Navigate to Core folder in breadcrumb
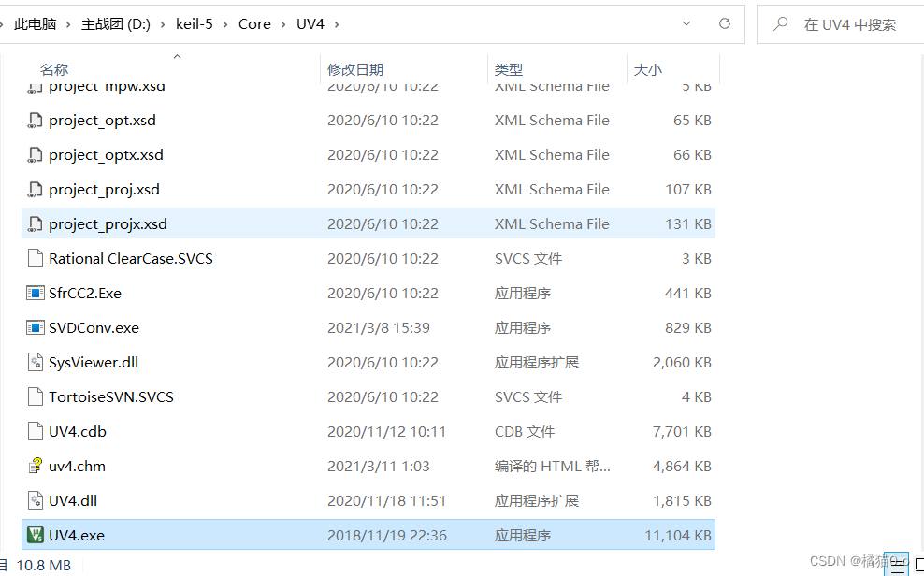924x576 pixels. pyautogui.click(x=254, y=24)
